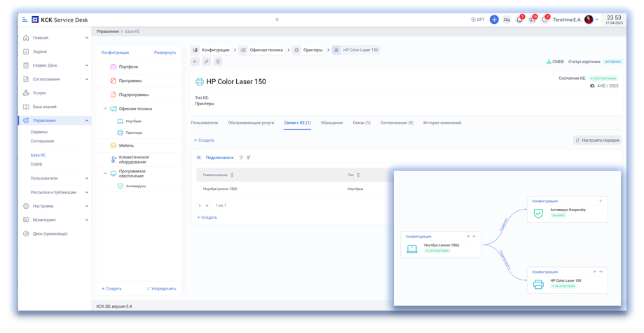The image size is (644, 333).
Task: Open the Terehina E.A. user menu
Action: tap(571, 20)
